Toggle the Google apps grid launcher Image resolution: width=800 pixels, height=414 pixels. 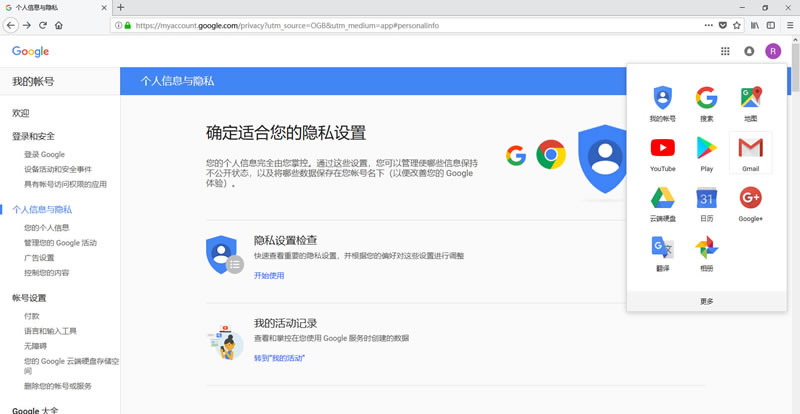[724, 51]
